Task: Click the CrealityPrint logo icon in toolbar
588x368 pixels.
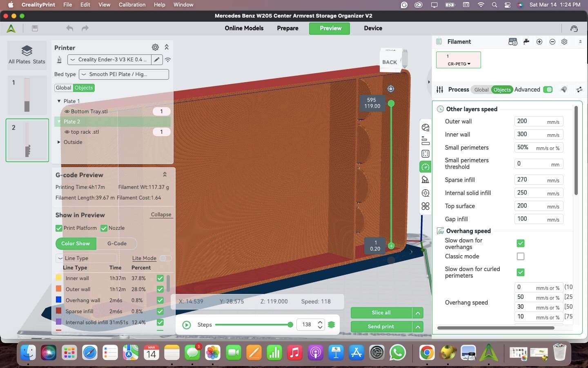Action: (11, 29)
